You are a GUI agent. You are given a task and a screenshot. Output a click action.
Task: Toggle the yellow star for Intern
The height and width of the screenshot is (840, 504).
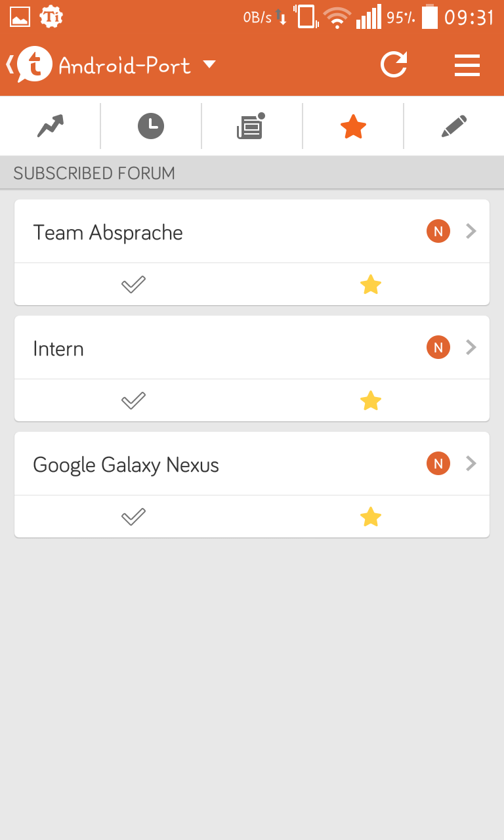(371, 400)
